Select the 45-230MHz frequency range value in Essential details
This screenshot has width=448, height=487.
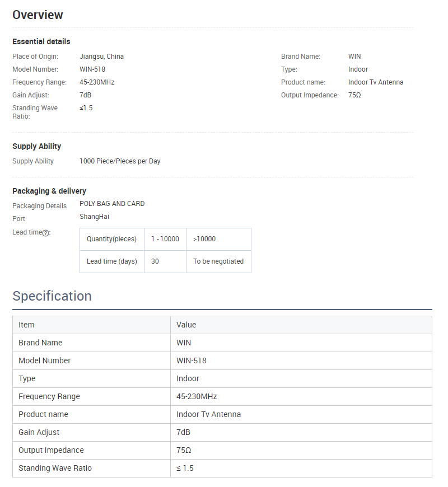coord(97,82)
